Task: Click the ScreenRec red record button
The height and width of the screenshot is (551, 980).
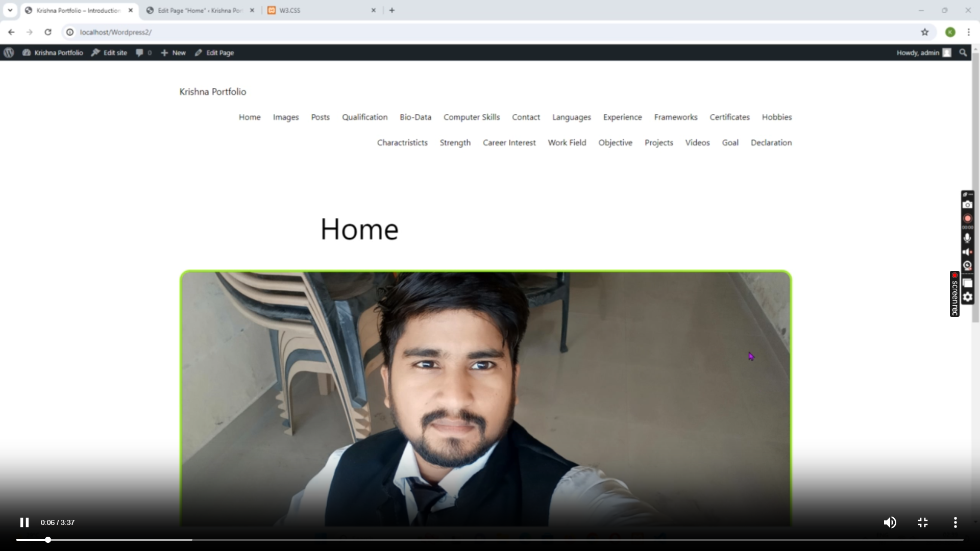Action: [x=968, y=218]
